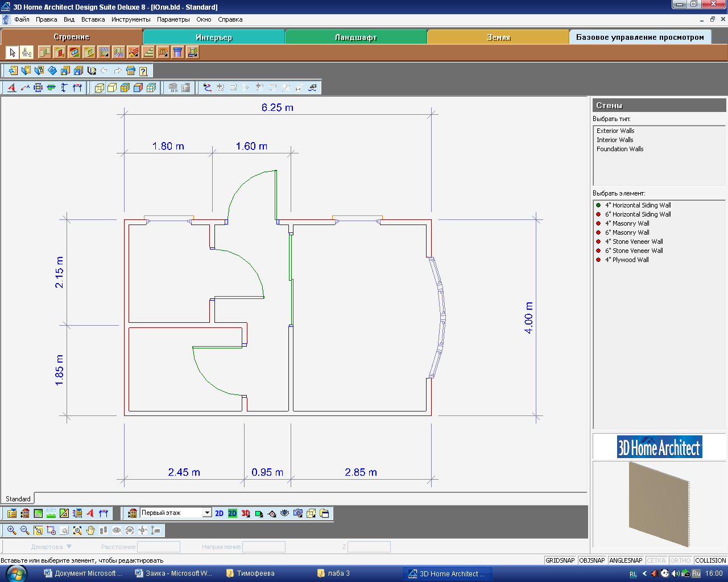Viewport: 728px width, 582px height.
Task: Toggle GRIDSNAP in the status bar
Action: coord(560,560)
